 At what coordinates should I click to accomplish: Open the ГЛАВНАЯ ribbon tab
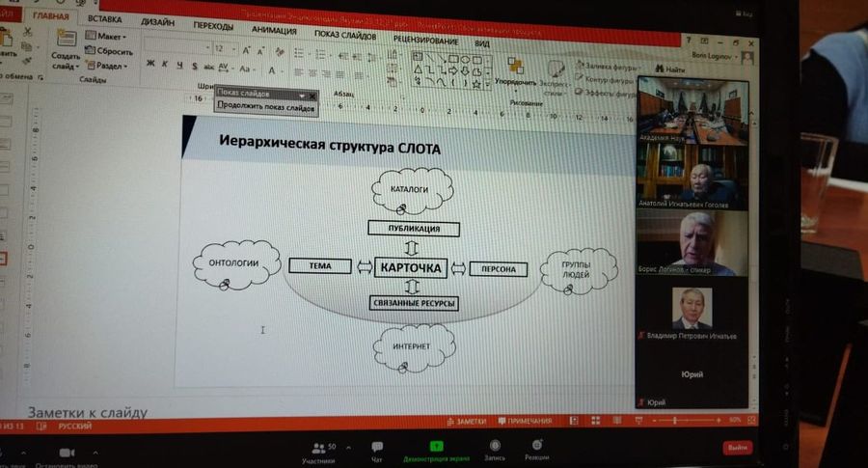click(x=50, y=16)
